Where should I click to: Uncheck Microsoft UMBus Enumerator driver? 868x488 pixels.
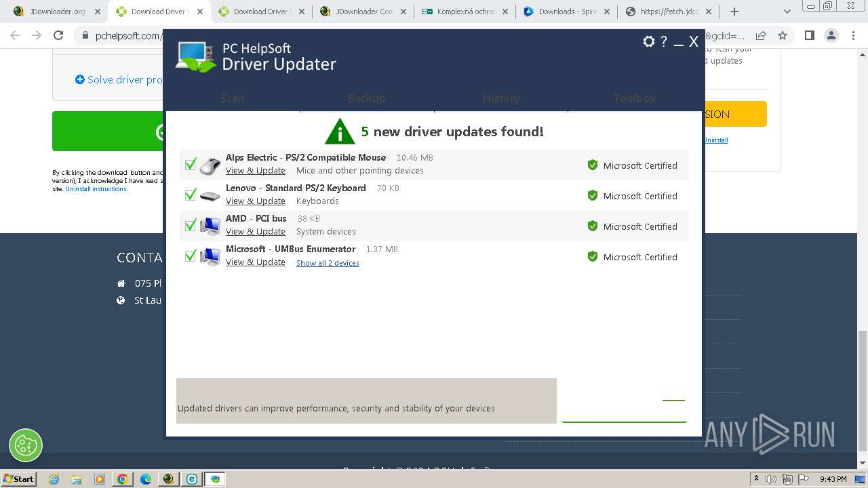point(191,256)
